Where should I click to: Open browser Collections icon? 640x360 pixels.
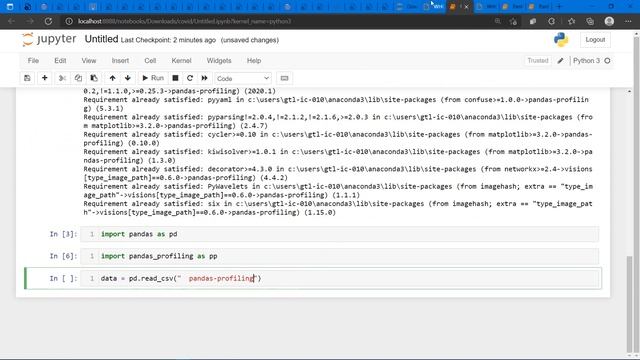[x=590, y=21]
